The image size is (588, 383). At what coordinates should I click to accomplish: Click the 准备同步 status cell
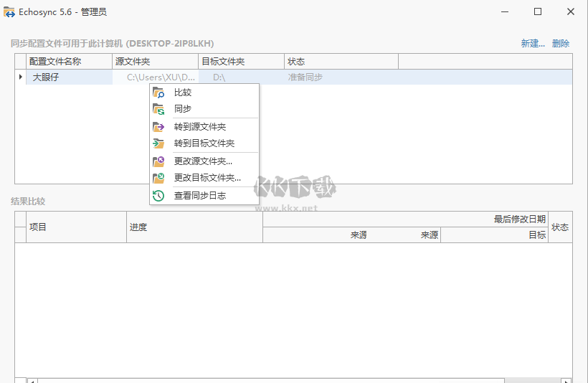[341, 77]
